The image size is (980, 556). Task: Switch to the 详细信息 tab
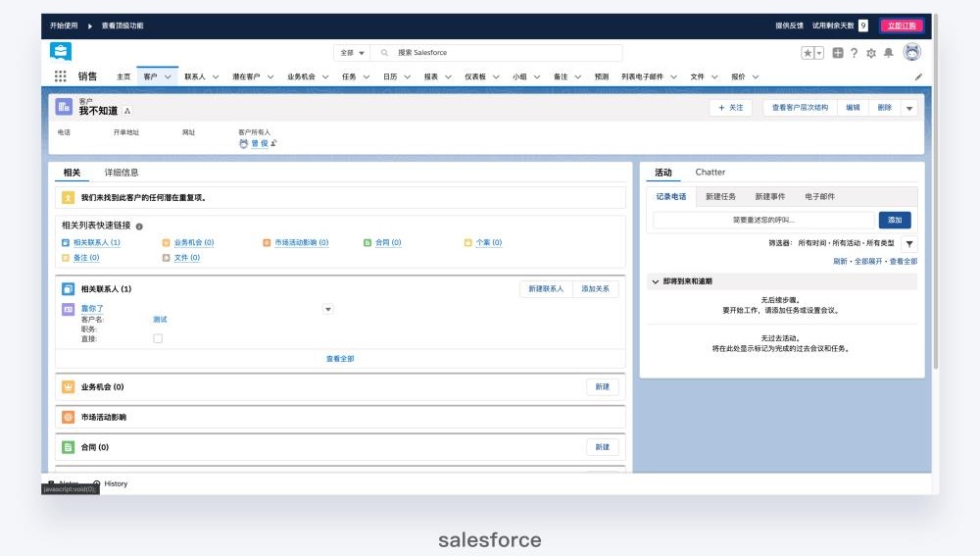tap(122, 173)
